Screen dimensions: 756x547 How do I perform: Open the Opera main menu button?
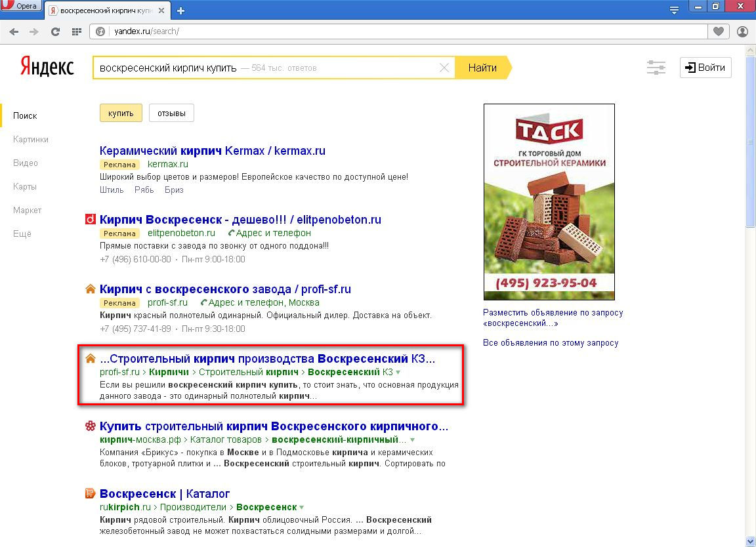(22, 6)
